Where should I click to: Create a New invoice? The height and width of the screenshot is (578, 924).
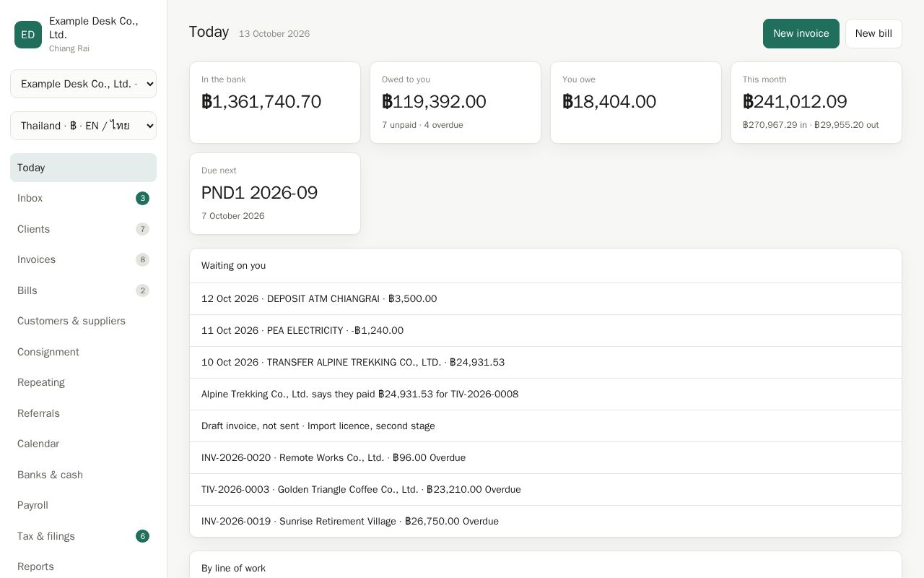click(801, 33)
